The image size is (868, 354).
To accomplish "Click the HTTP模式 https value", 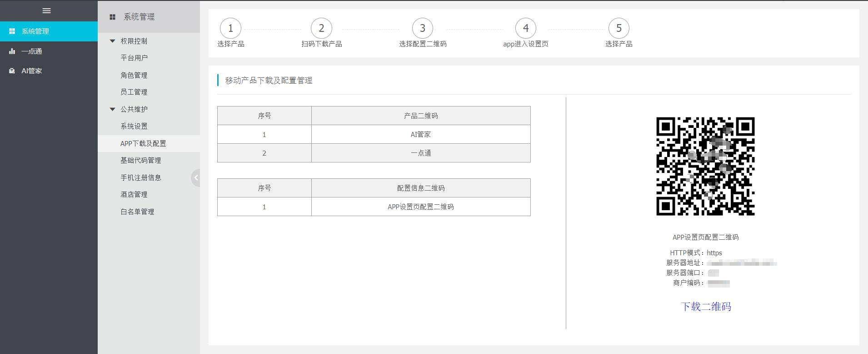I will 714,253.
